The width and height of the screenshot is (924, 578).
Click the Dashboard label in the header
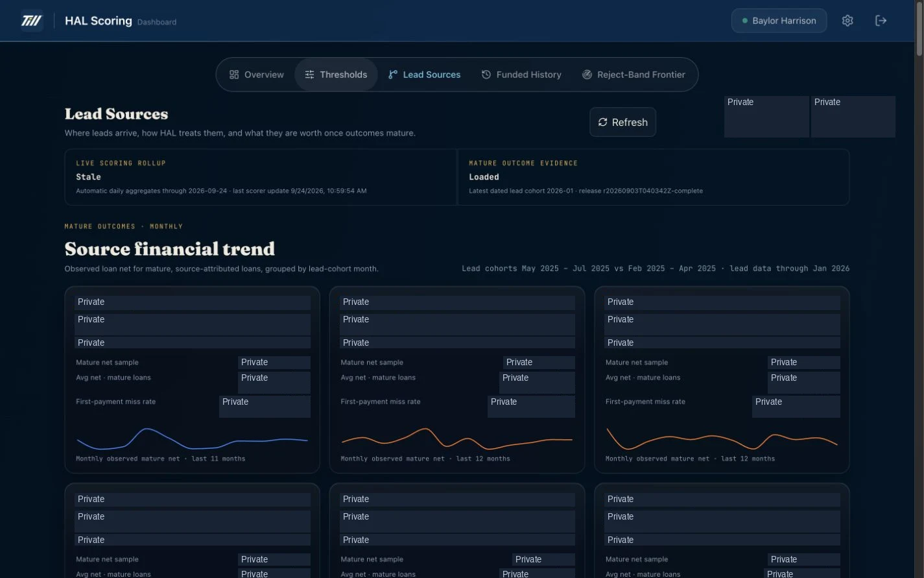click(x=157, y=22)
